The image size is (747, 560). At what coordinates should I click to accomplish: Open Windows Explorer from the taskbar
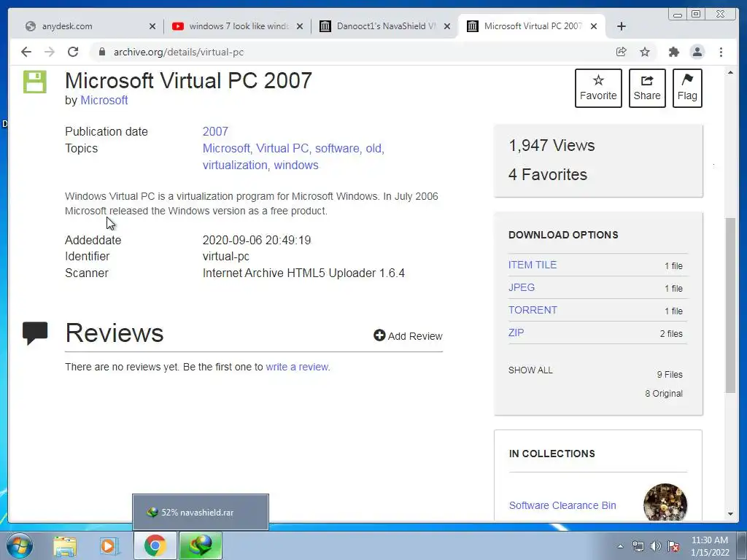coord(65,545)
